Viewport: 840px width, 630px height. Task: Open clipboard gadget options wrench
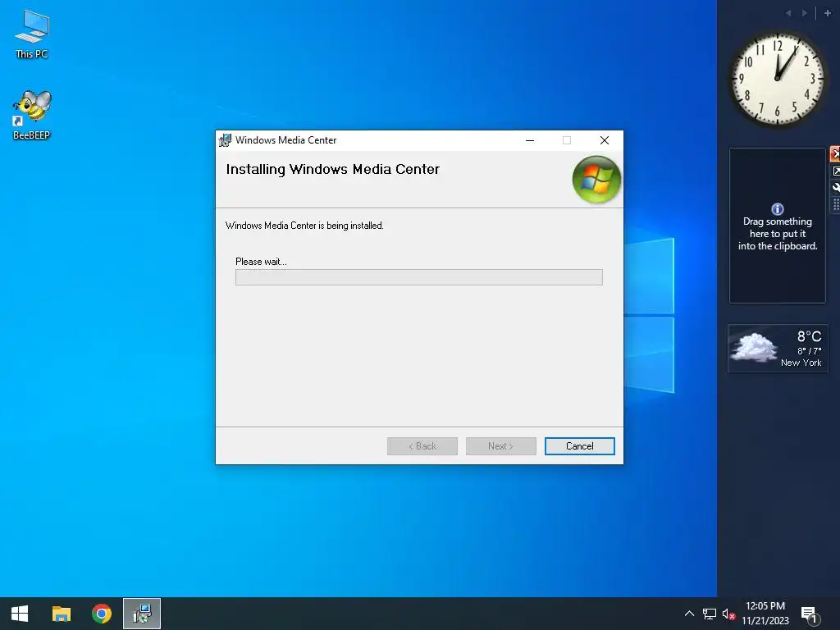point(835,188)
